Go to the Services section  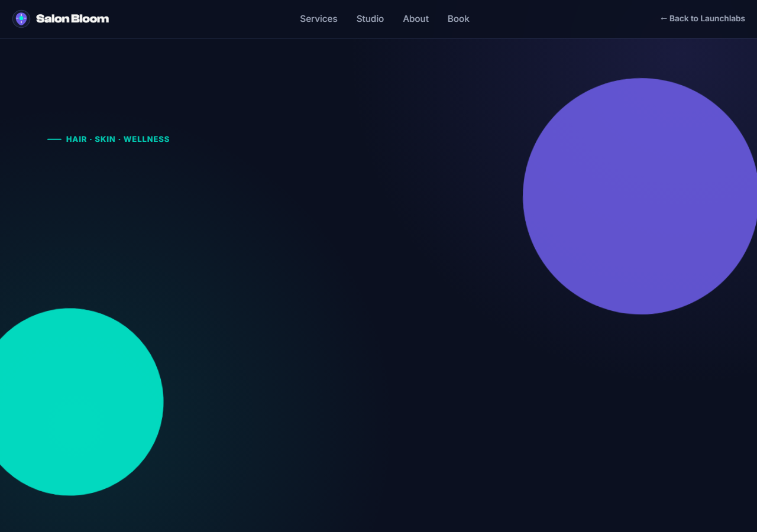pyautogui.click(x=319, y=19)
